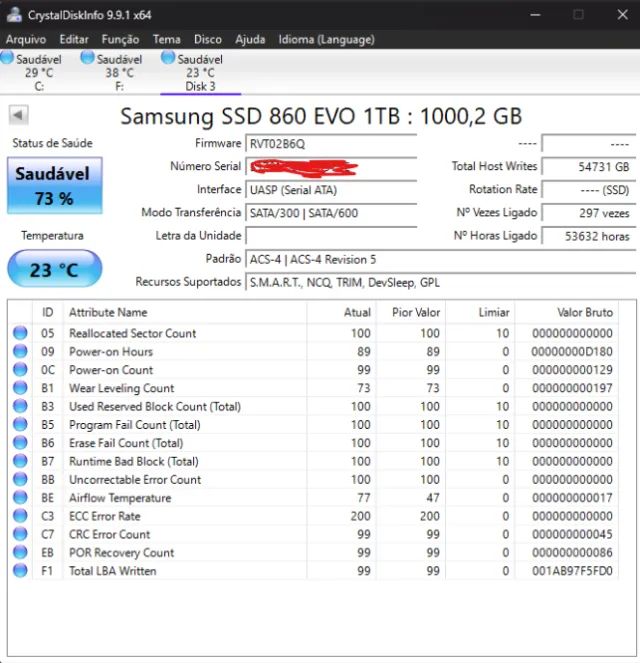Click the Limiar column header
This screenshot has height=663, width=640.
480,312
